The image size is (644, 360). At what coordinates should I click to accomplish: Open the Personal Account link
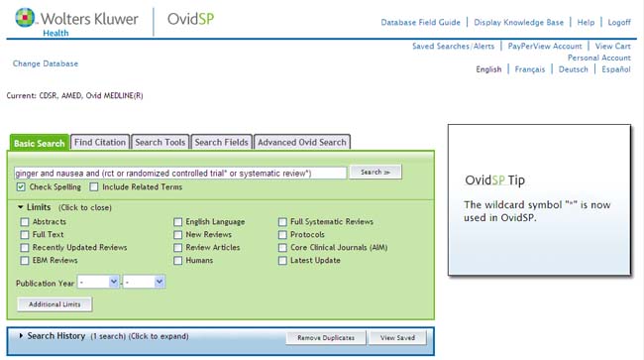[x=599, y=58]
